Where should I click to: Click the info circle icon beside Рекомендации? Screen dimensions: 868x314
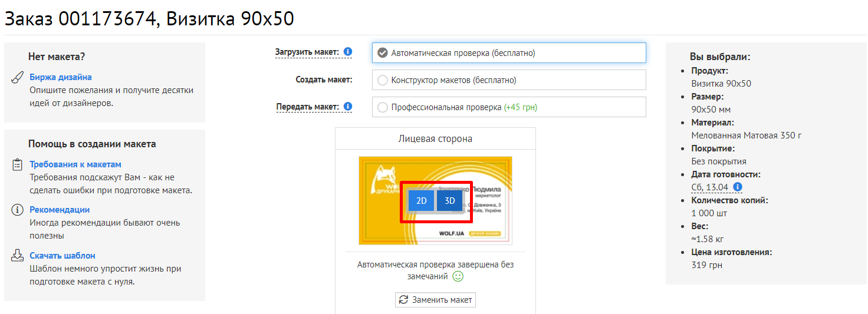coord(17,210)
